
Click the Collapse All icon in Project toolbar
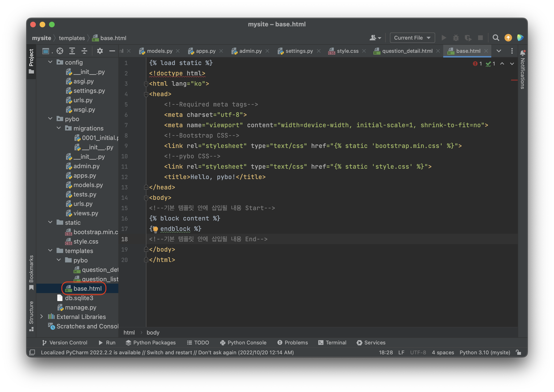(84, 51)
